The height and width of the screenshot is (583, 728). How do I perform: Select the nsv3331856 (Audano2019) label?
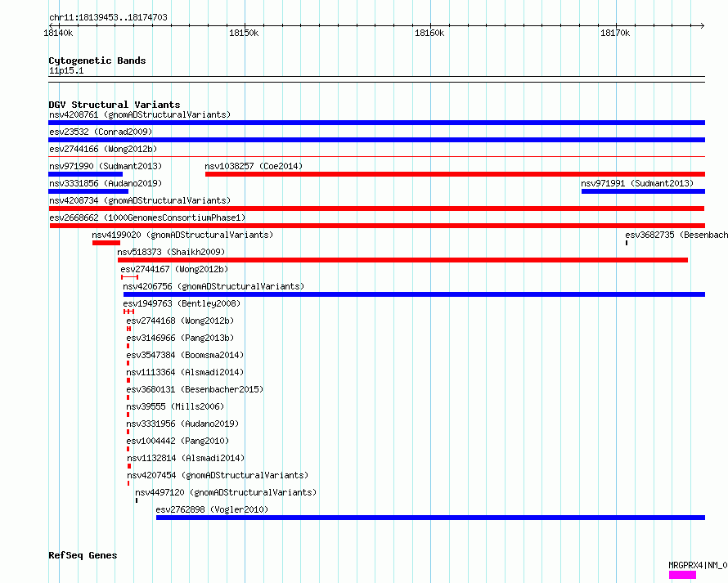[x=106, y=183]
